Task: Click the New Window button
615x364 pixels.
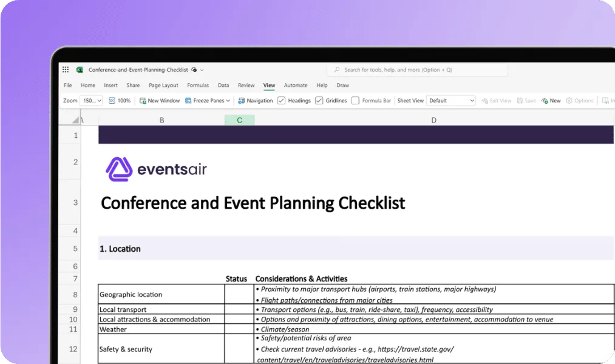Action: pyautogui.click(x=160, y=101)
